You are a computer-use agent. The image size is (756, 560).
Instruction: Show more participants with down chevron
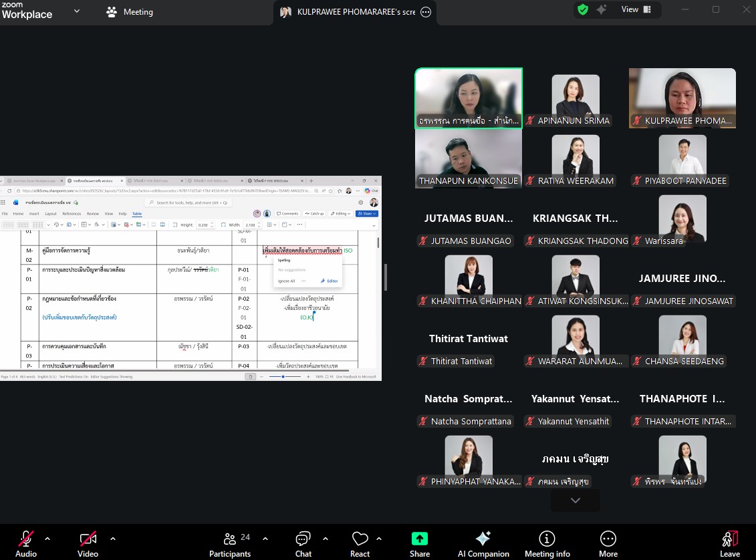click(x=575, y=501)
